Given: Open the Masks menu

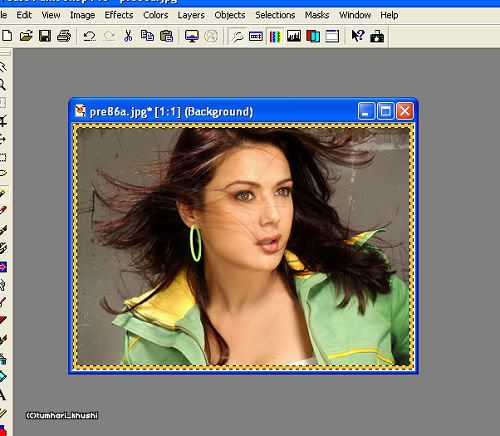Looking at the screenshot, I should [x=317, y=15].
